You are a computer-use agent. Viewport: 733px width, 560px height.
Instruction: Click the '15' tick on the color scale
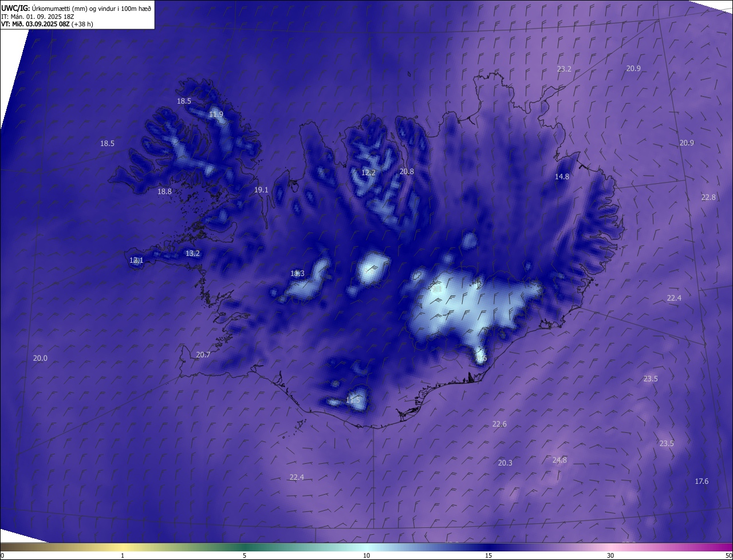click(x=488, y=555)
